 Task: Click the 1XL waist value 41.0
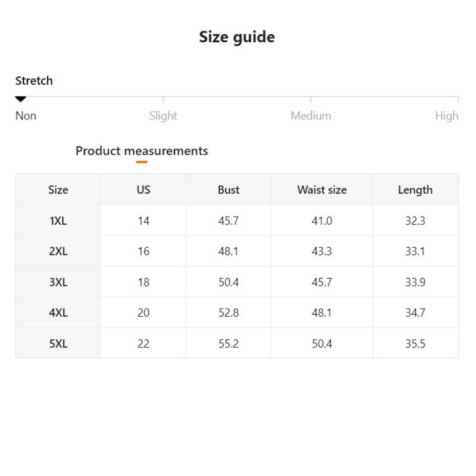[x=322, y=221]
